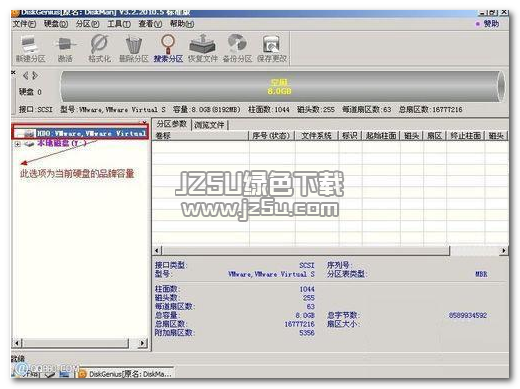The image size is (520, 389).
Task: Open the 分区(P) menu
Action: point(87,24)
